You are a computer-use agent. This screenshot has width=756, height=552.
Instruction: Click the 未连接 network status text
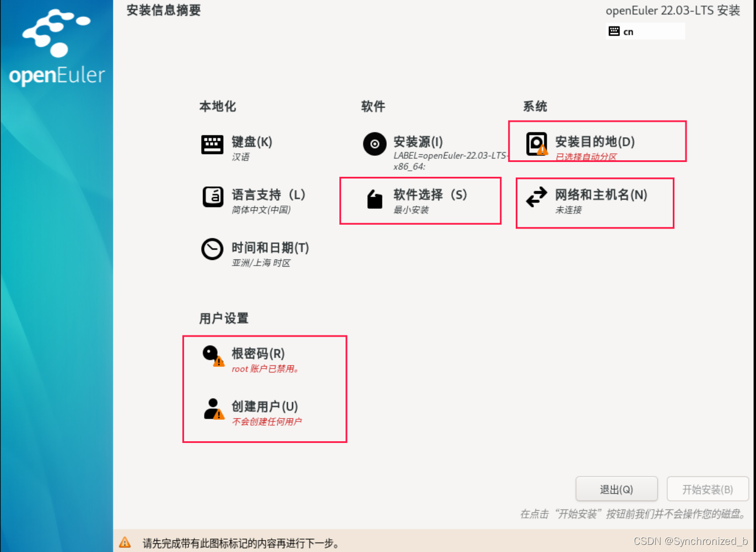click(x=569, y=210)
